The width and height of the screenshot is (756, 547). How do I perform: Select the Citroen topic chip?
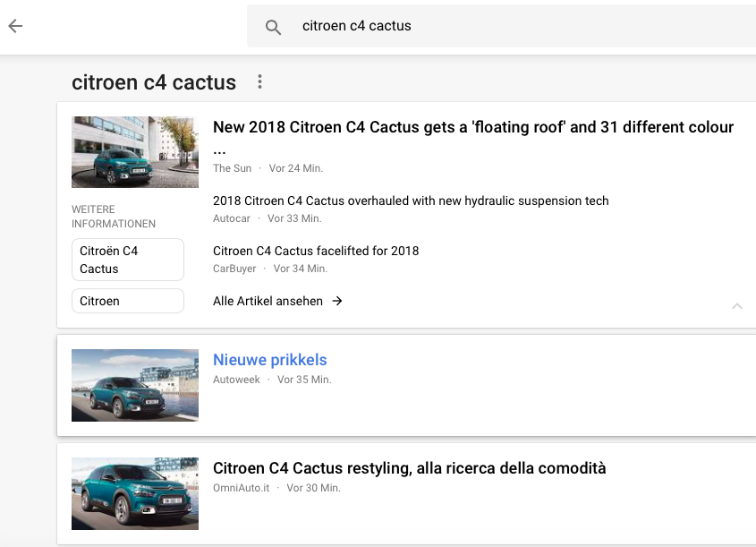(x=128, y=301)
